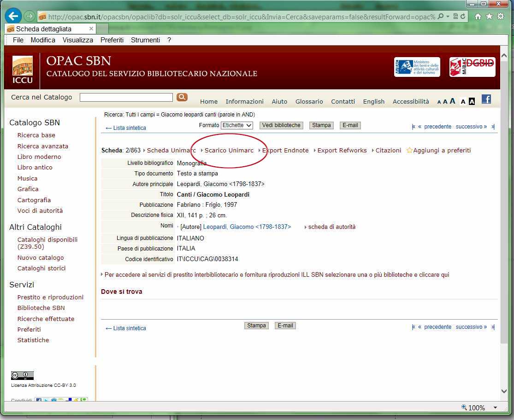The image size is (514, 420).
Task: Click the Vedi biblioteche button
Action: coord(281,125)
